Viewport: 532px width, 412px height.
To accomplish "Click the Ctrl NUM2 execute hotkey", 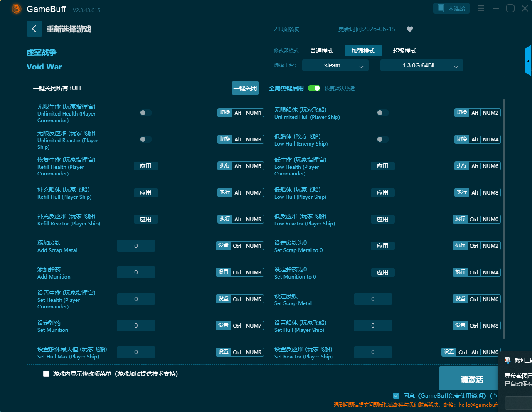I will [477, 246].
